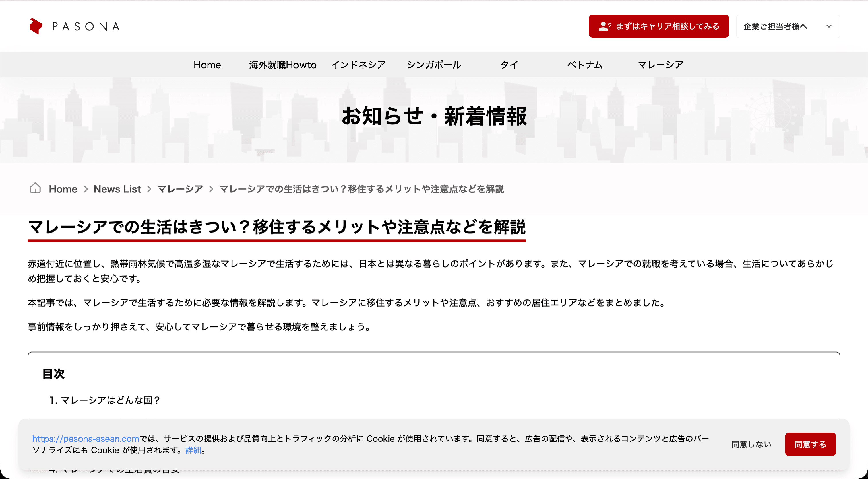This screenshot has height=479, width=868.
Task: Open the Home navigation menu item
Action: 207,65
